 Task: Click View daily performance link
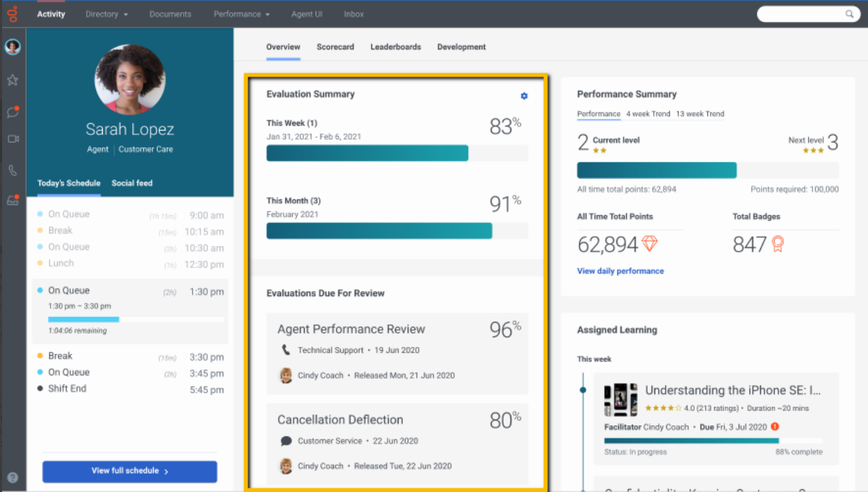coord(620,271)
